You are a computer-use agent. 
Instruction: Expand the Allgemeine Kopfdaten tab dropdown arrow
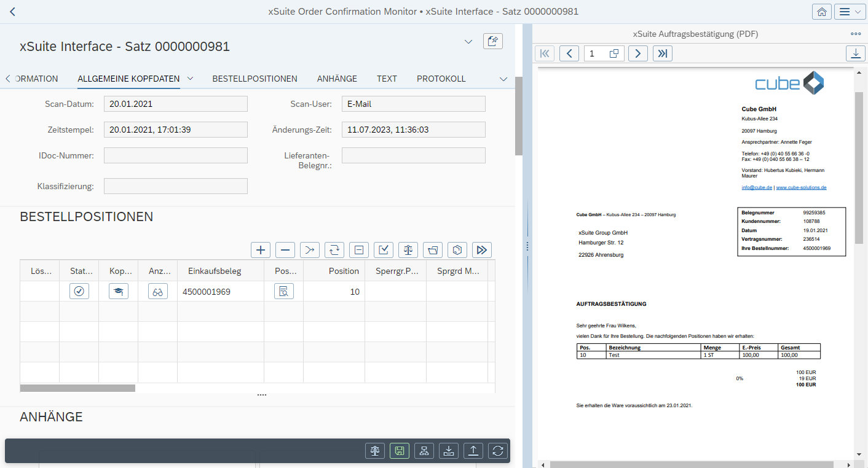pos(191,79)
